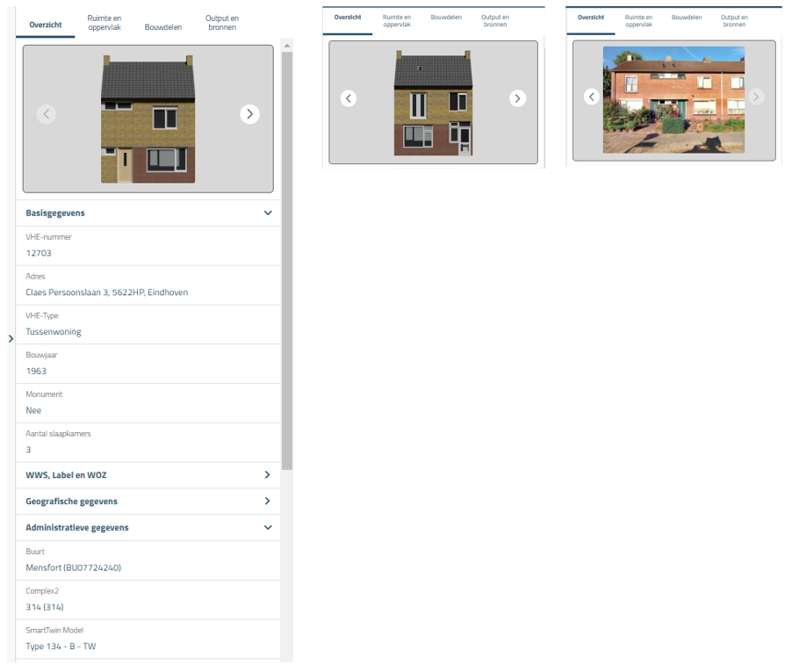The width and height of the screenshot is (792, 672).
Task: Open Output en bronnen tab above rear-view model
Action: pos(495,20)
